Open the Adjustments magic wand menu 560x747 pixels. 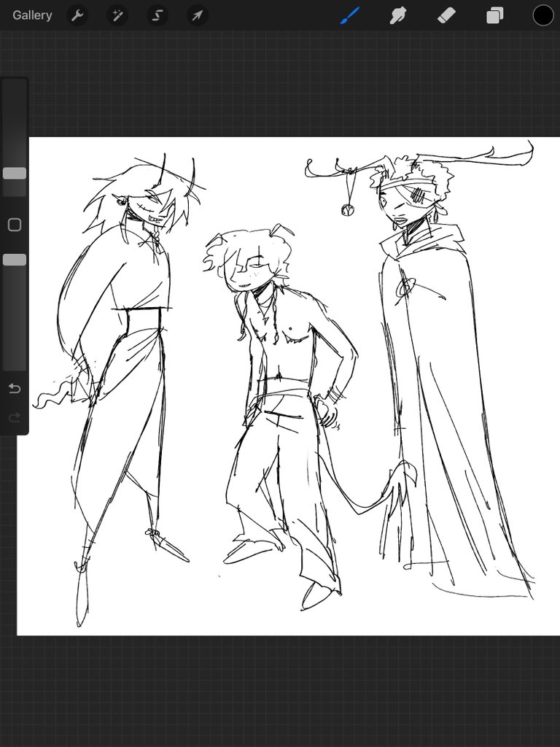point(117,16)
